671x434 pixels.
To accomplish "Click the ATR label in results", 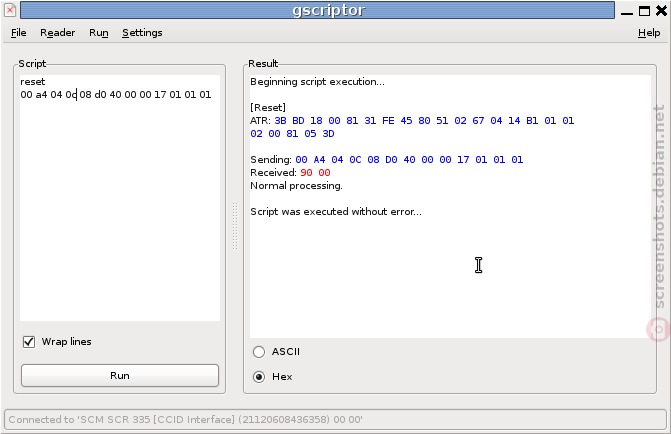I will point(260,121).
